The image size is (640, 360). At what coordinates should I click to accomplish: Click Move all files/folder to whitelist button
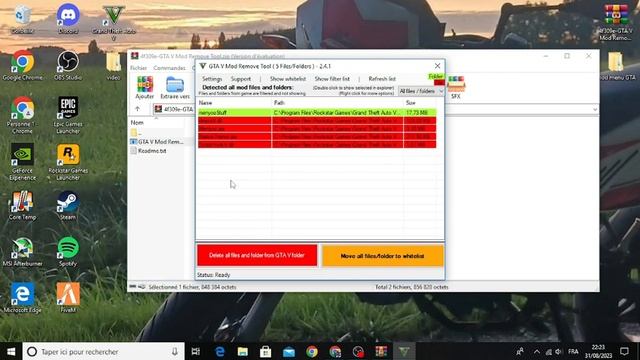tap(382, 256)
